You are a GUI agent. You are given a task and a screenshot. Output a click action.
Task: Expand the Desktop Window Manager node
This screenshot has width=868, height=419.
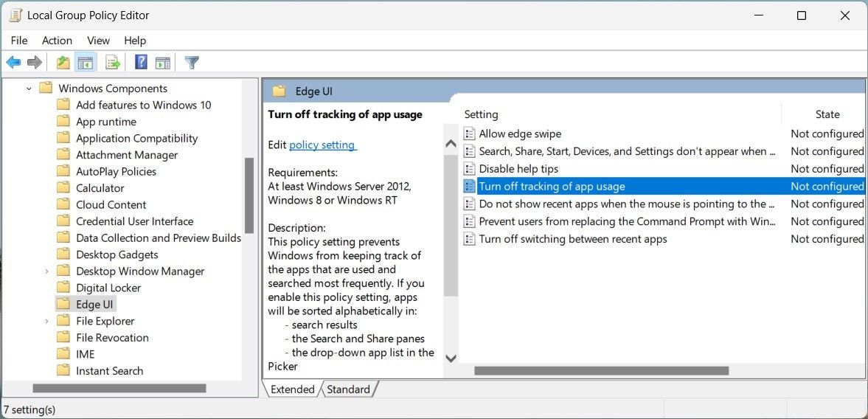pyautogui.click(x=46, y=271)
